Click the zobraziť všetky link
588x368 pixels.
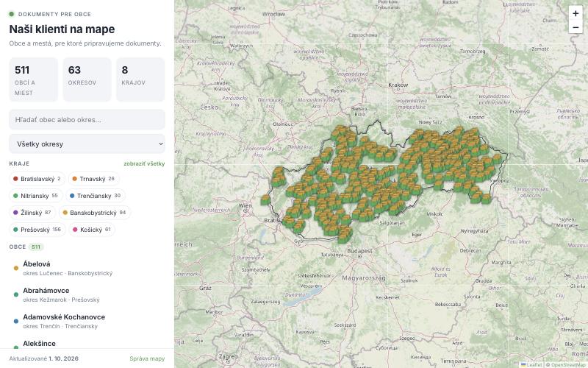coord(144,163)
